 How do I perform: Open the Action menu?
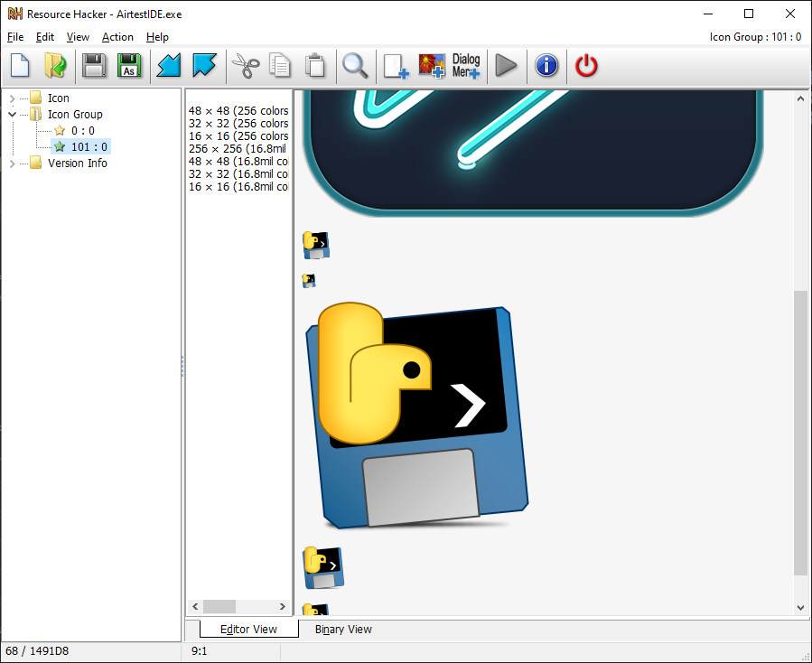tap(117, 37)
